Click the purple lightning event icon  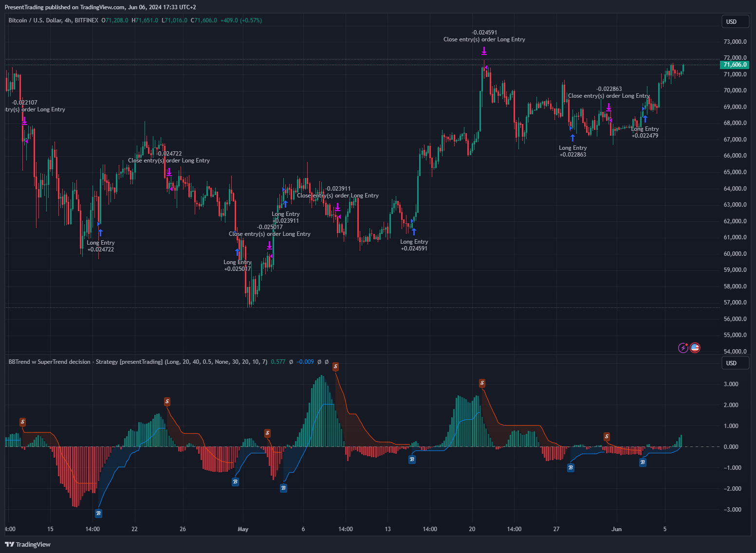click(683, 348)
